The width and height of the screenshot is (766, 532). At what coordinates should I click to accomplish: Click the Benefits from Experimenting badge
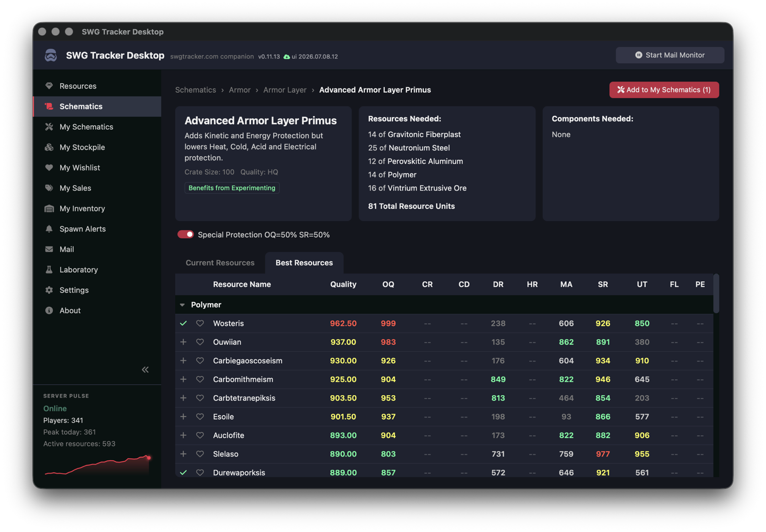pos(232,188)
